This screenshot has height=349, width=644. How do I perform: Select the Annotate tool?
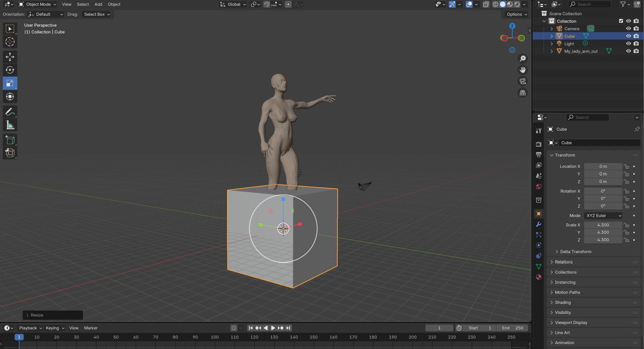pyautogui.click(x=10, y=112)
